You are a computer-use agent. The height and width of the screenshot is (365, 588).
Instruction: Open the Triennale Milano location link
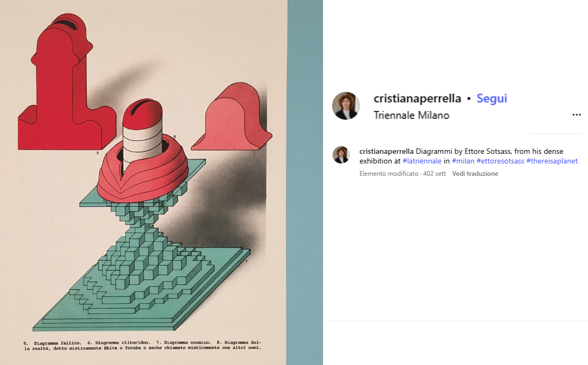[x=411, y=115]
